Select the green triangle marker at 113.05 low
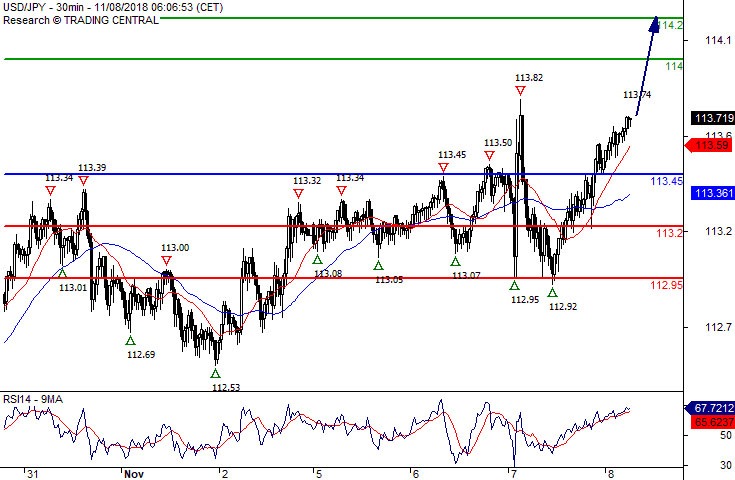The width and height of the screenshot is (735, 480). [x=378, y=266]
